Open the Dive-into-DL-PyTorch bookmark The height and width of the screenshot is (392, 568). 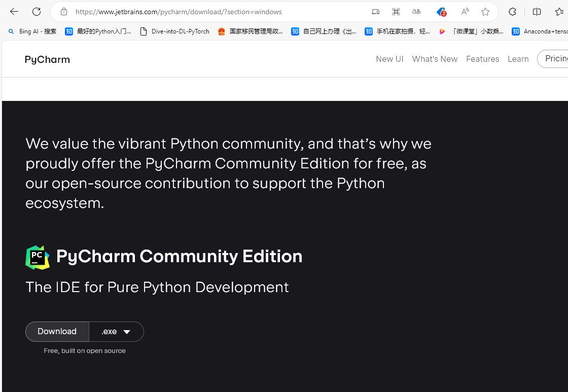(175, 31)
